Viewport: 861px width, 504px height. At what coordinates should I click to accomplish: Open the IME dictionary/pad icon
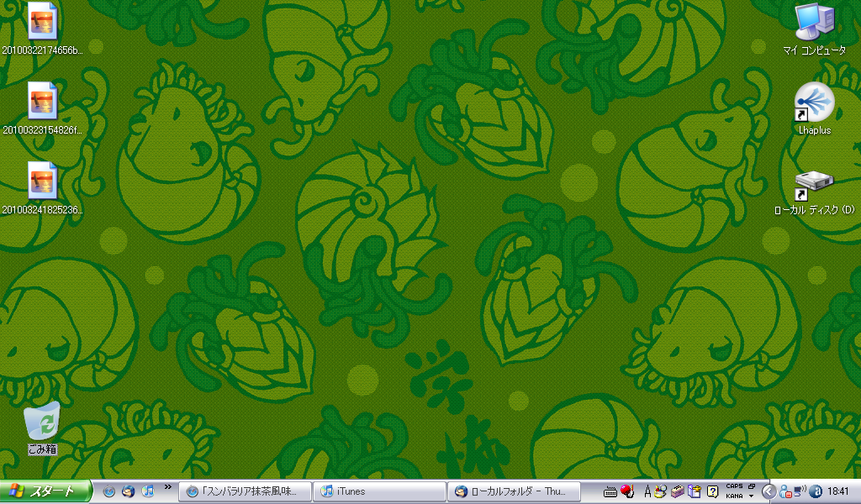[695, 492]
